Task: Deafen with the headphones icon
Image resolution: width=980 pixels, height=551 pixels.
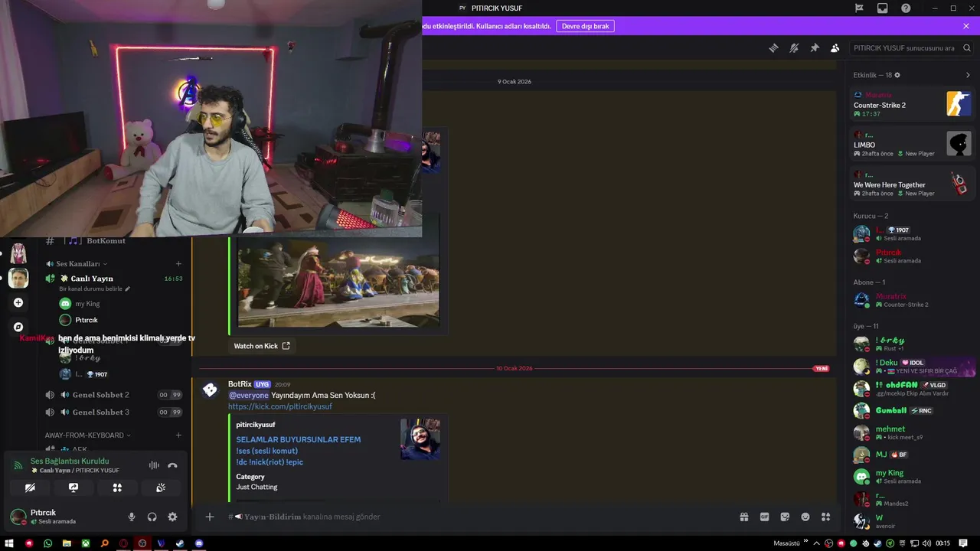Action: 152,517
